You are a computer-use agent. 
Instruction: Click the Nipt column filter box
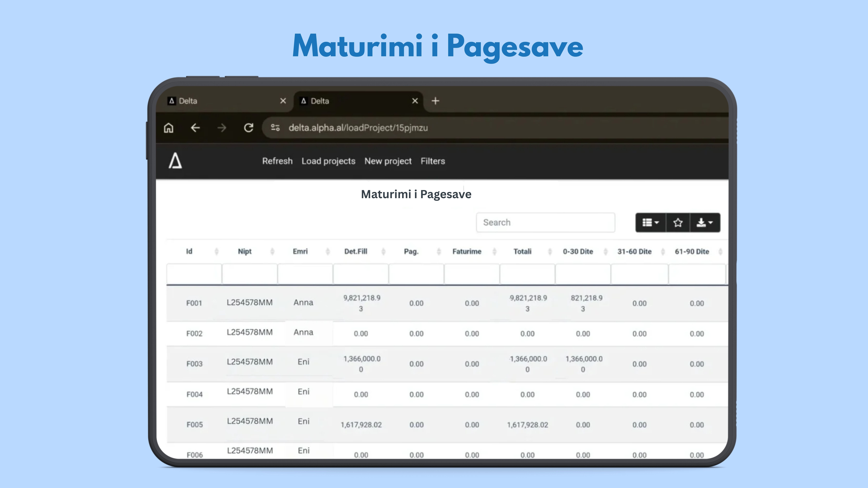tap(250, 274)
